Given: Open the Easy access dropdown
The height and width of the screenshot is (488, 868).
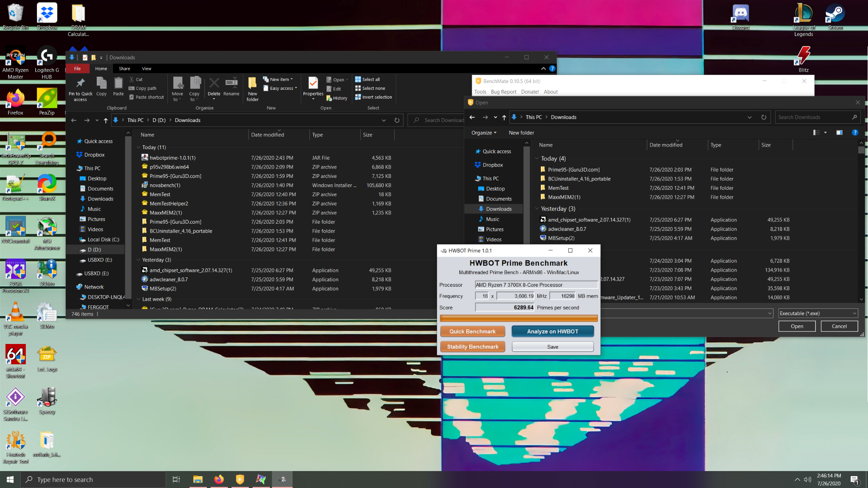Looking at the screenshot, I should [x=280, y=88].
